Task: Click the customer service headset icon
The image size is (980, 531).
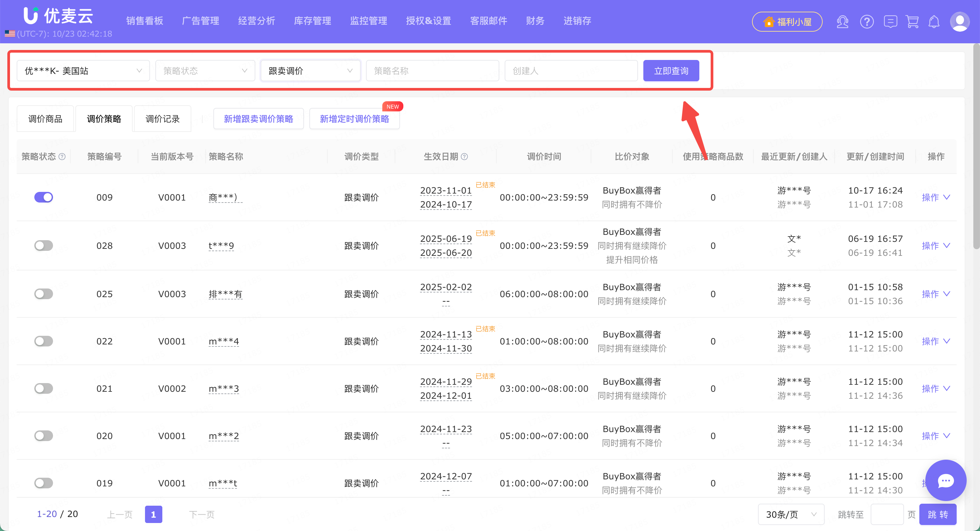Action: point(842,22)
